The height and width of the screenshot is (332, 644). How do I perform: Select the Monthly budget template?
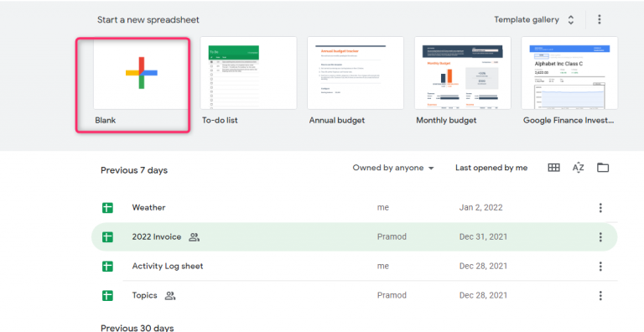coord(463,73)
